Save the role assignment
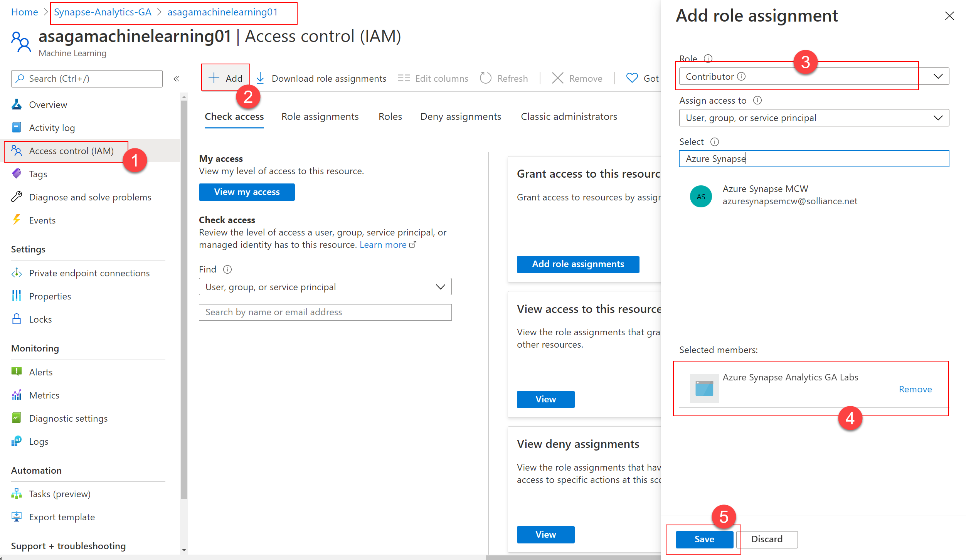966x560 pixels. [x=704, y=539]
